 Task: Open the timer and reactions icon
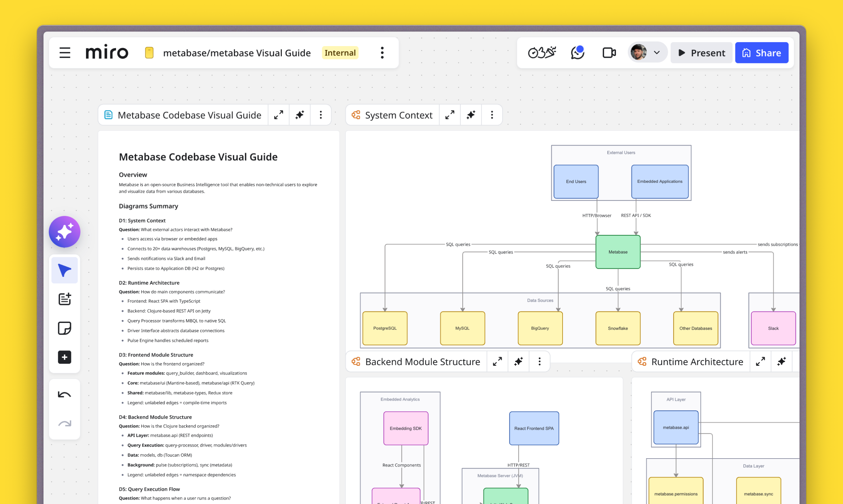[x=542, y=53]
